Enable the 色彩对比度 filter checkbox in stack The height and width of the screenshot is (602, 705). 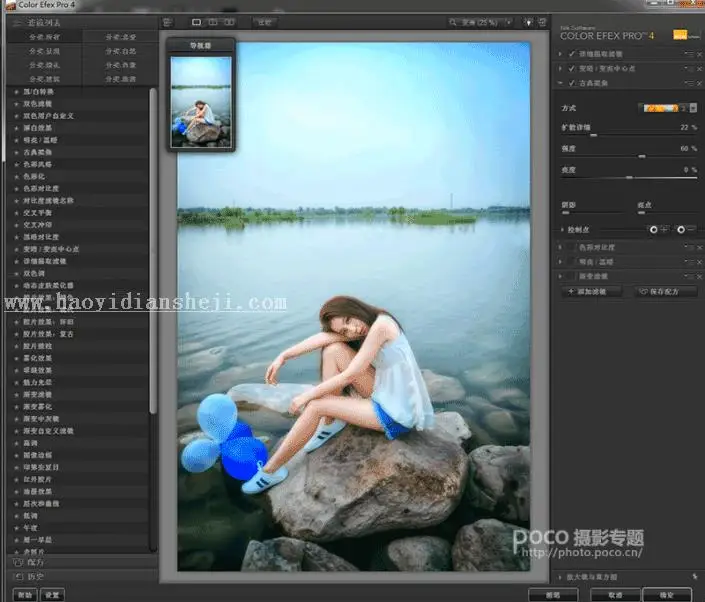tap(571, 247)
